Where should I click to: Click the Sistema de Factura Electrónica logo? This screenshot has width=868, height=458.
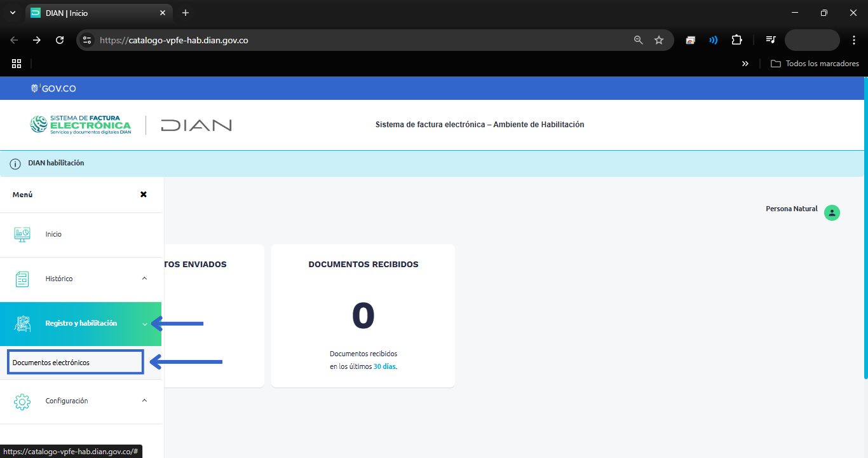[x=81, y=125]
